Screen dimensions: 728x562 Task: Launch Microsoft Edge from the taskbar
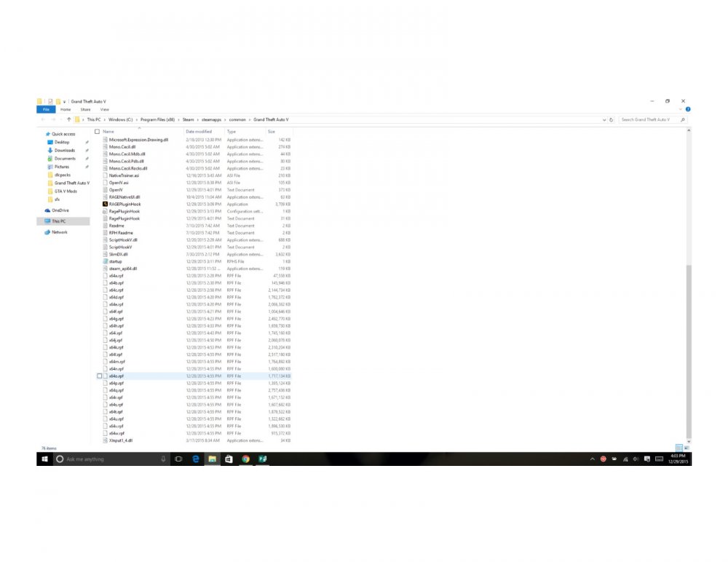195,459
